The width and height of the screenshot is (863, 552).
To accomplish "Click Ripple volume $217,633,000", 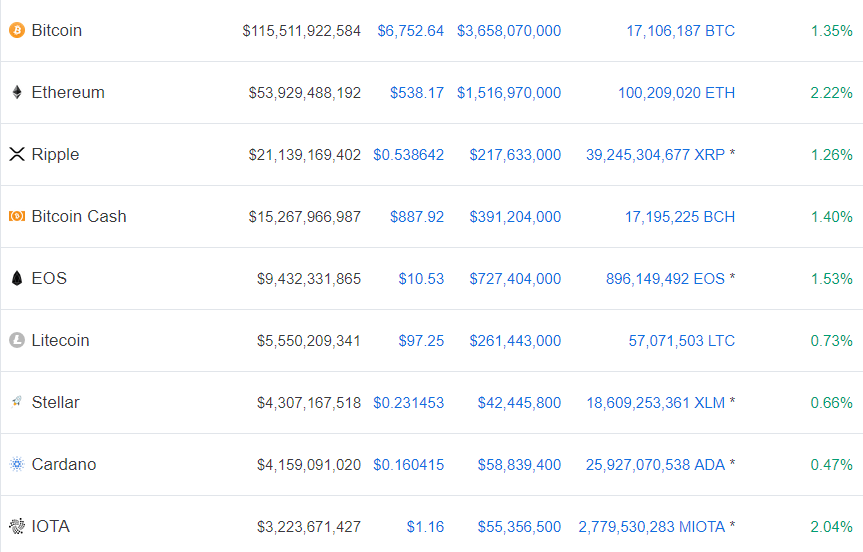I will (x=515, y=155).
